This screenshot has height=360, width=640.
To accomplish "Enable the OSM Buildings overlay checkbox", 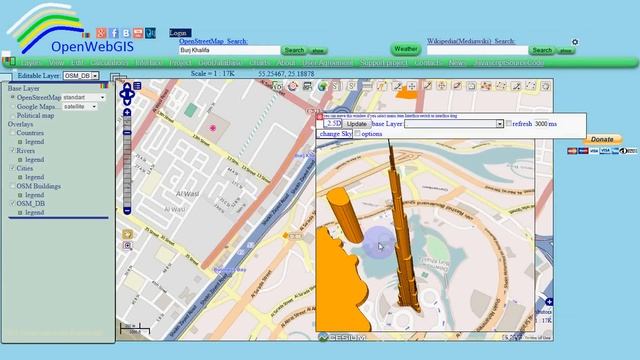I will click(12, 186).
